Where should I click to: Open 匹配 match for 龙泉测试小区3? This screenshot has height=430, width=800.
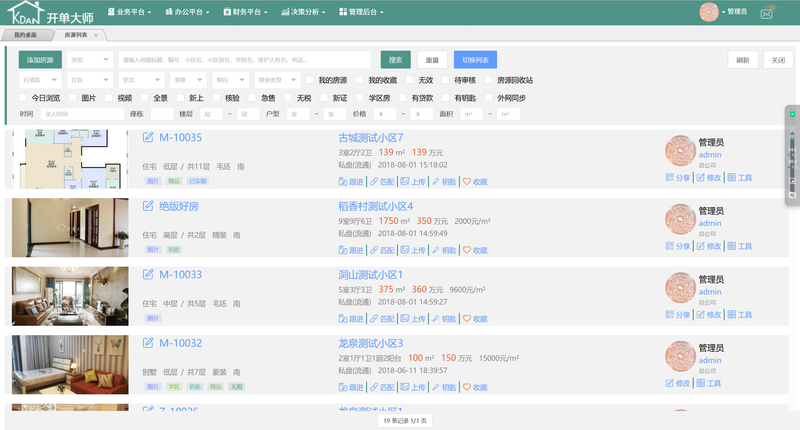(382, 387)
